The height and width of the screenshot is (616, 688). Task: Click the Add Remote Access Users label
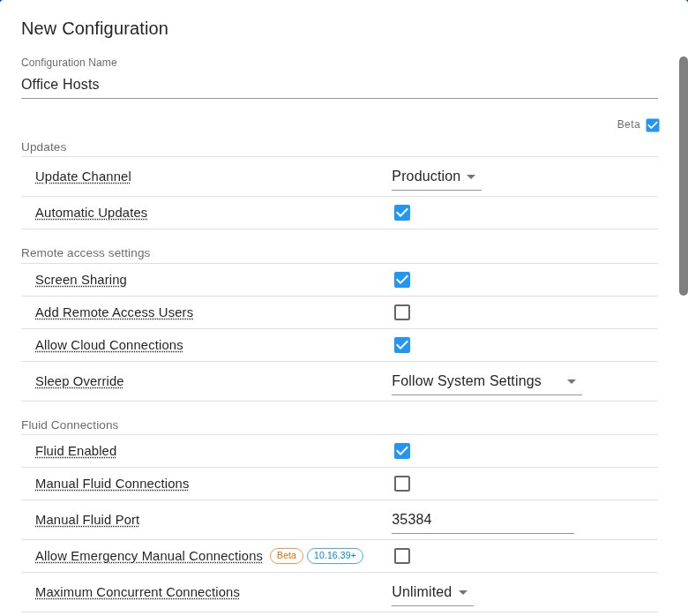tap(114, 312)
